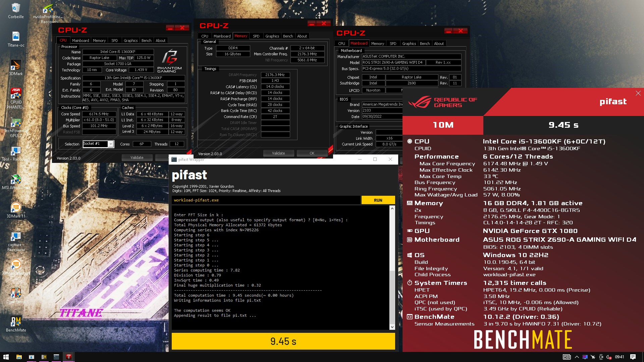Switch to BenchMate taskbar icon
The width and height of the screenshot is (644, 362).
(44, 357)
